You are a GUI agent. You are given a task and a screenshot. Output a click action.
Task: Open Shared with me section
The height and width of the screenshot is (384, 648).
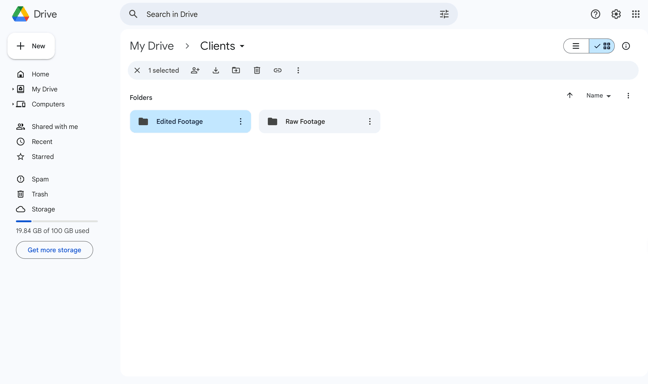55,126
